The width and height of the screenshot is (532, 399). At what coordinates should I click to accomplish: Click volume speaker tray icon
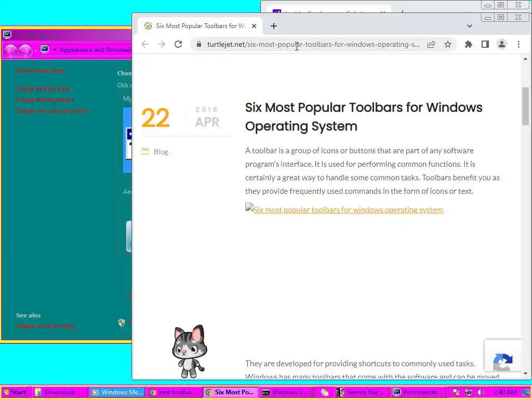click(x=481, y=393)
